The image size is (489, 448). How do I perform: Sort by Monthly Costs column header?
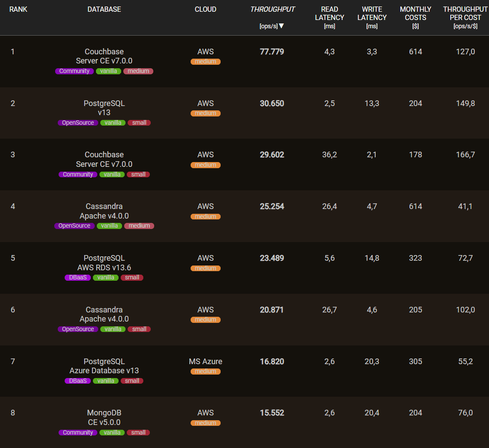(416, 17)
